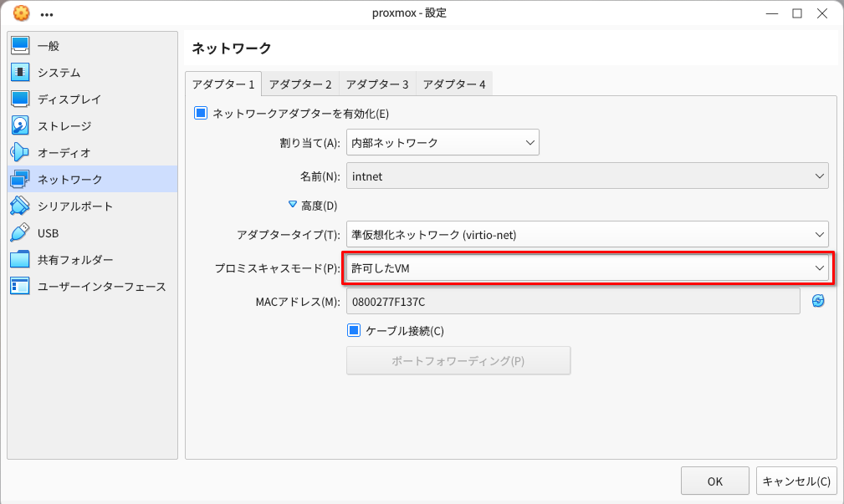844x504 pixels.
Task: Click the アダプタータイプ(T) field label
Action: click(289, 235)
